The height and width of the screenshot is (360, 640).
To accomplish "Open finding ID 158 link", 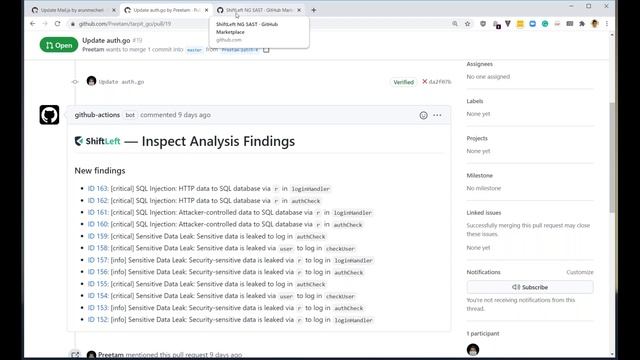I will click(98, 248).
